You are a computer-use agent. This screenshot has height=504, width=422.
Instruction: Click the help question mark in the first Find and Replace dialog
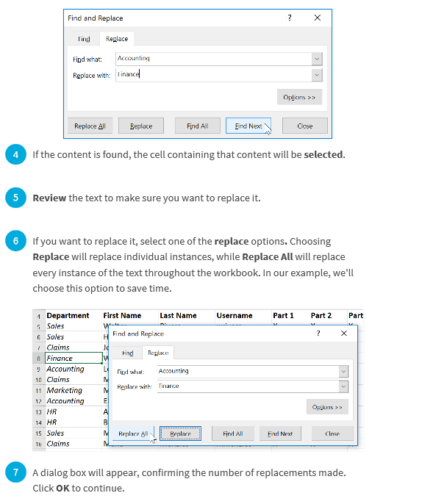pyautogui.click(x=290, y=18)
